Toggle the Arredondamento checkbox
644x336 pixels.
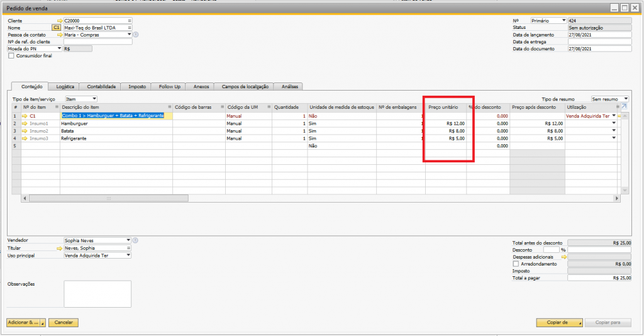[516, 264]
